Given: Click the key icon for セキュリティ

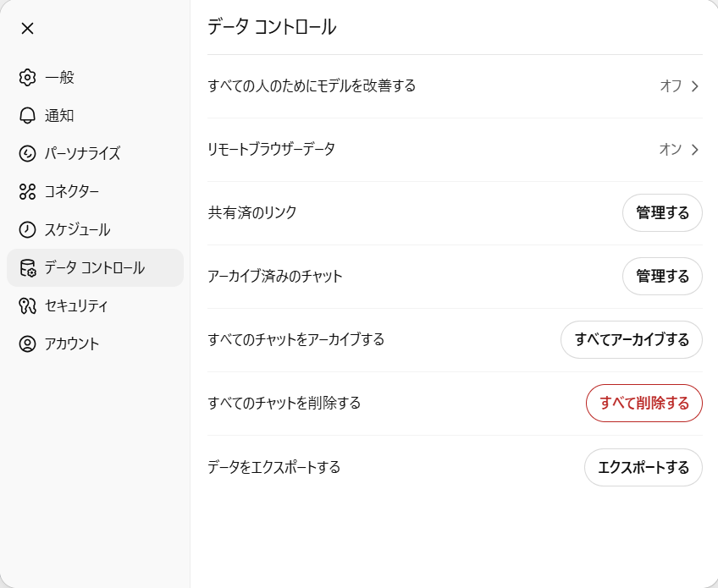Looking at the screenshot, I should [x=27, y=305].
